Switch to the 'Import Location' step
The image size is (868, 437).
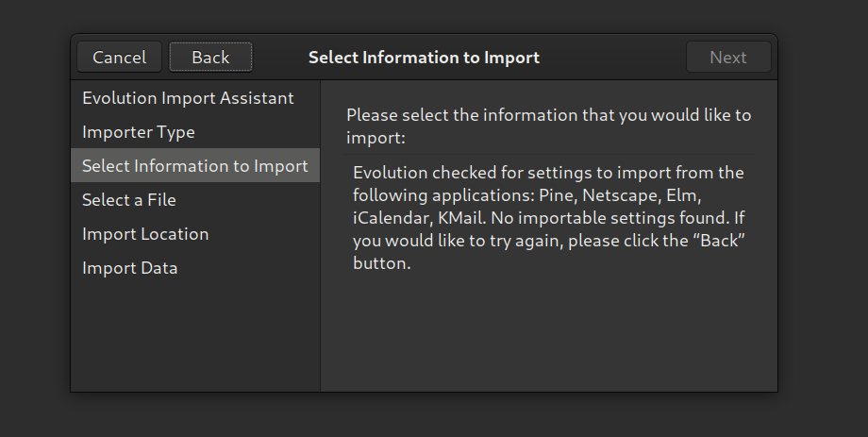[145, 234]
